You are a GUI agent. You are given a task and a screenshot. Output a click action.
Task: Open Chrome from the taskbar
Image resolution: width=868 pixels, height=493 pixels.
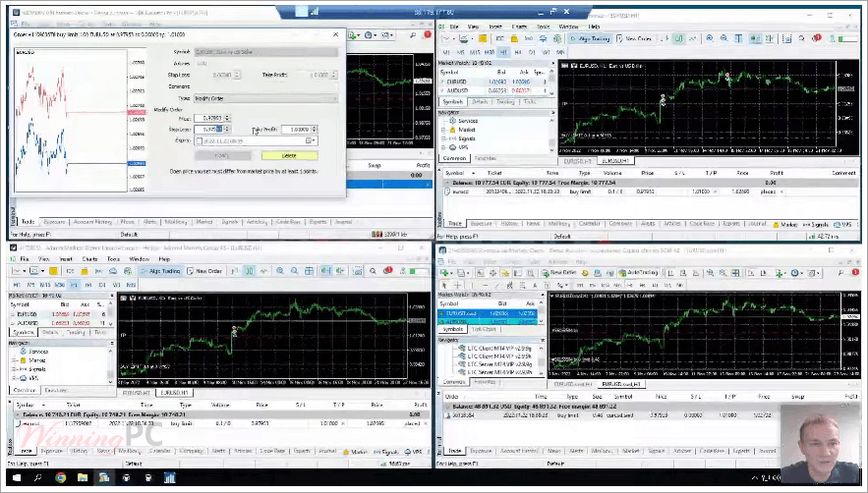(x=60, y=477)
